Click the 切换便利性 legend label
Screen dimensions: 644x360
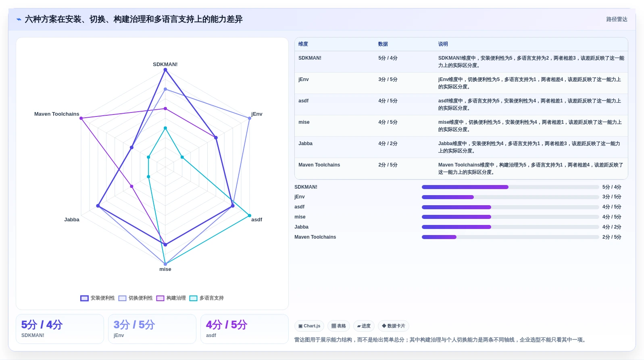140,298
